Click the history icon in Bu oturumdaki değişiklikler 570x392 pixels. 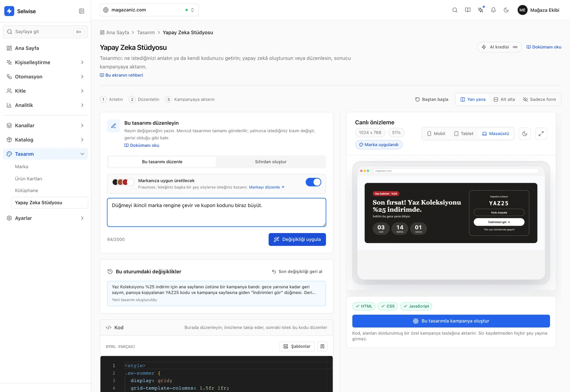click(110, 272)
